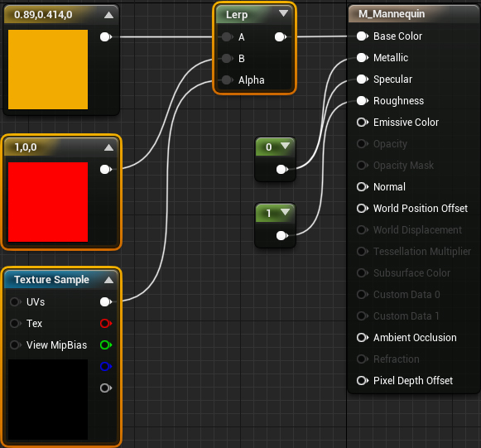Click the Metallic input pin
Viewport: 481px width, 448px height.
pyautogui.click(x=363, y=58)
